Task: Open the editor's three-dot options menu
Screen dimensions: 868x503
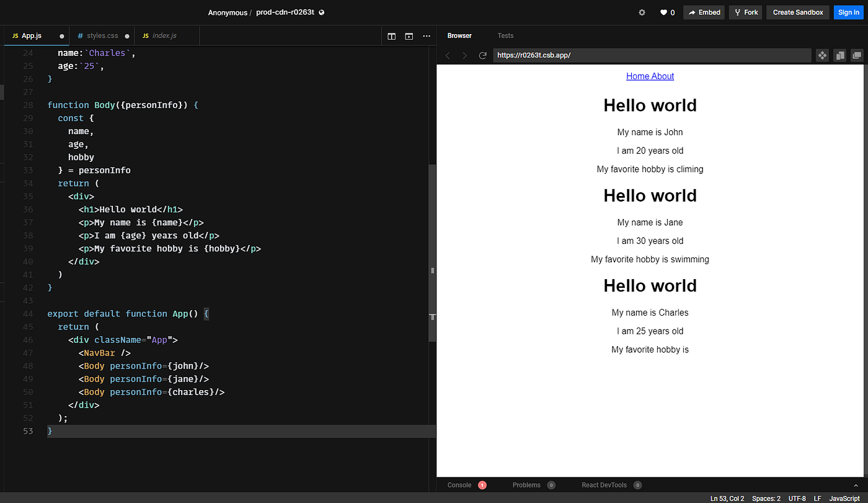Action: (x=427, y=36)
